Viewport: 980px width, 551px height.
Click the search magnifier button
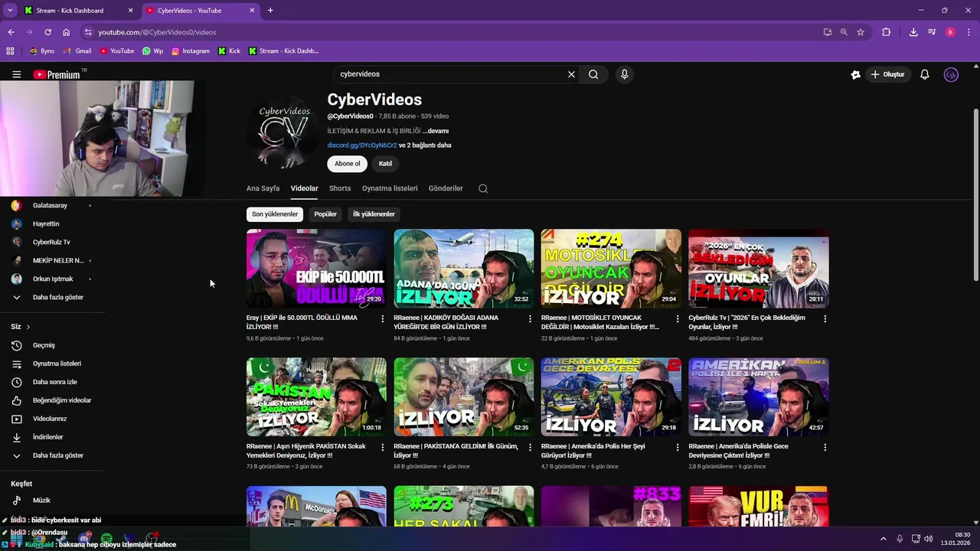pos(593,74)
